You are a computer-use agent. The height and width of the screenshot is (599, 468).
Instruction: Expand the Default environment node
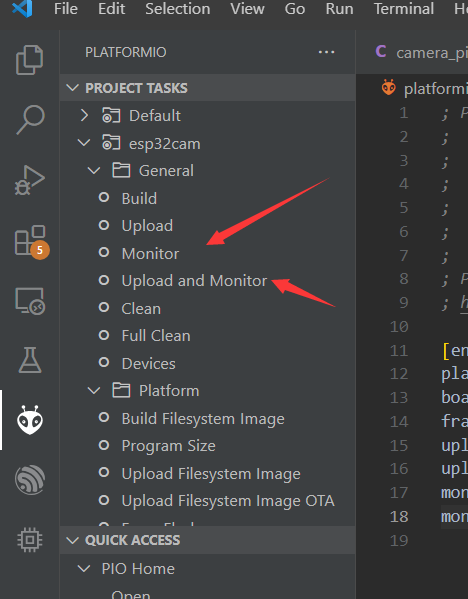[x=84, y=115]
